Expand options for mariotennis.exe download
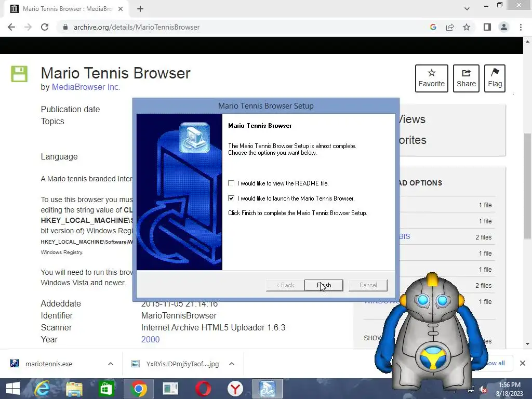532x399 pixels. coord(111,364)
